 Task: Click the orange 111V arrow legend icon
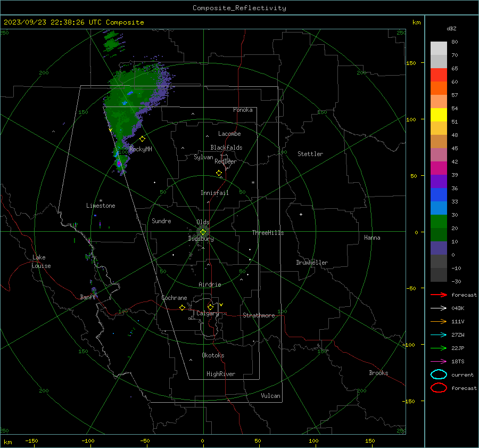(x=439, y=321)
